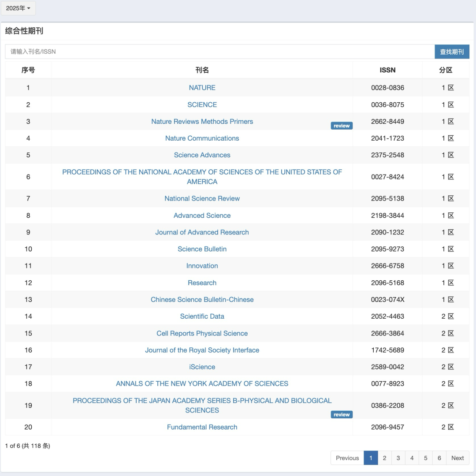Go to pagination page 4
476x476 pixels.
point(412,458)
